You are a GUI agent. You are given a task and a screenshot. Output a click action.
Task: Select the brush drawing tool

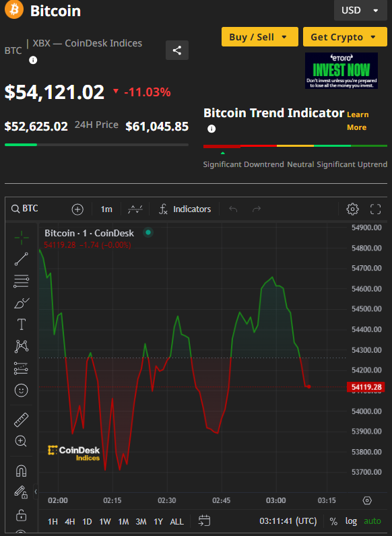click(x=21, y=303)
